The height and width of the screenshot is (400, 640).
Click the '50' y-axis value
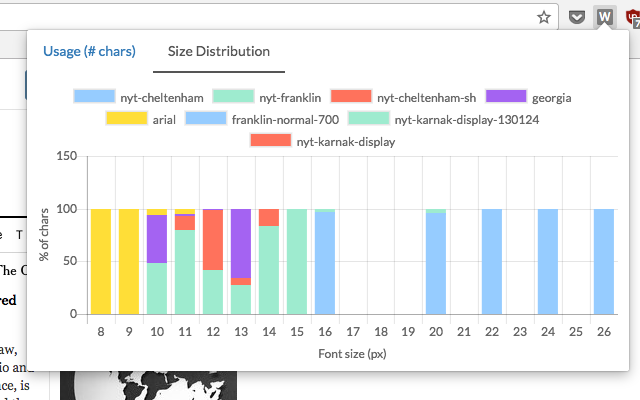[x=70, y=261]
